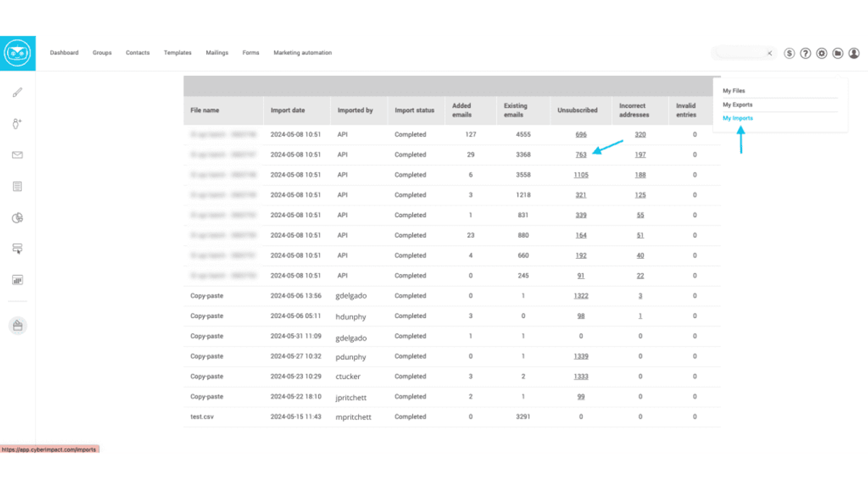Viewport: 868px width, 488px height.
Task: Click the 1105 unsubscribed link
Action: coord(581,175)
